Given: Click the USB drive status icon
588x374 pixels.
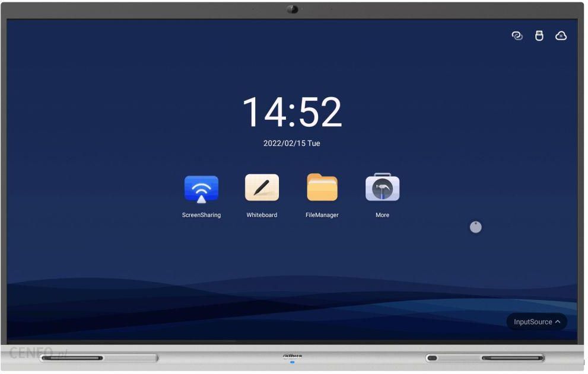Looking at the screenshot, I should tap(539, 36).
